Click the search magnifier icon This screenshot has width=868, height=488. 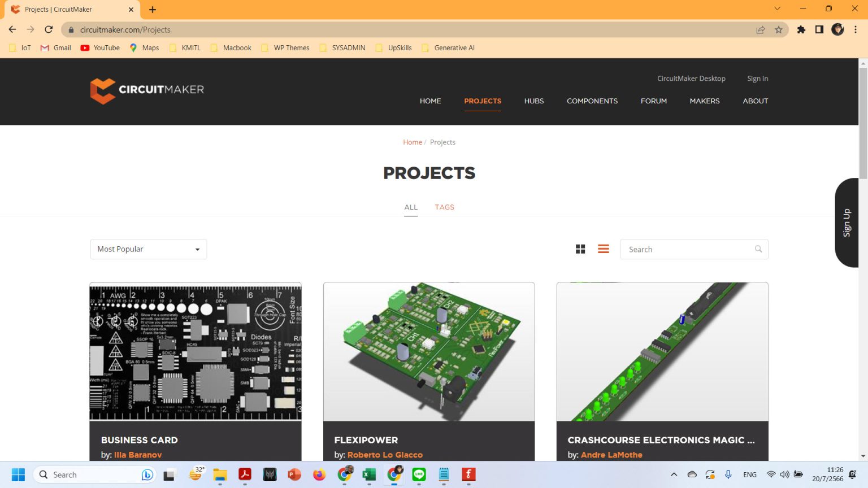pos(758,249)
